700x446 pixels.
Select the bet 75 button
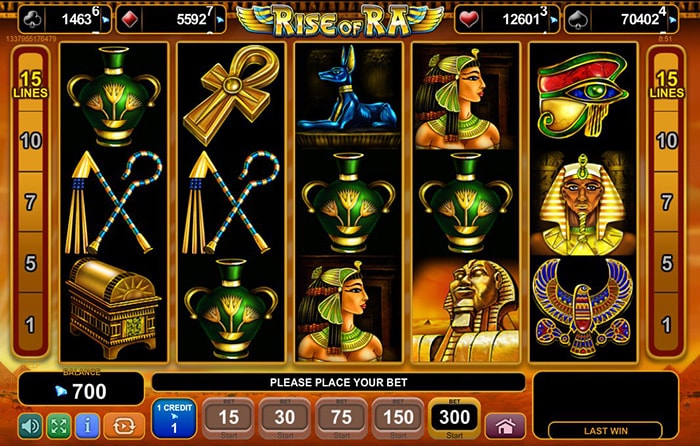click(342, 418)
